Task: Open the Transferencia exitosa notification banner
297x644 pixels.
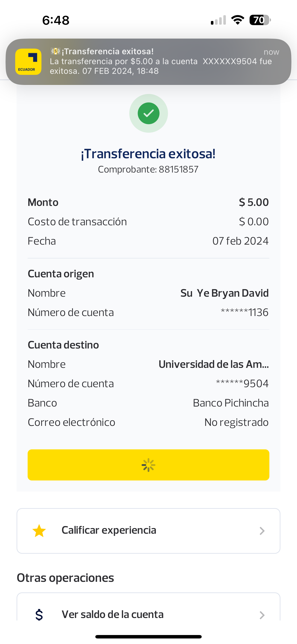Action: [160, 61]
